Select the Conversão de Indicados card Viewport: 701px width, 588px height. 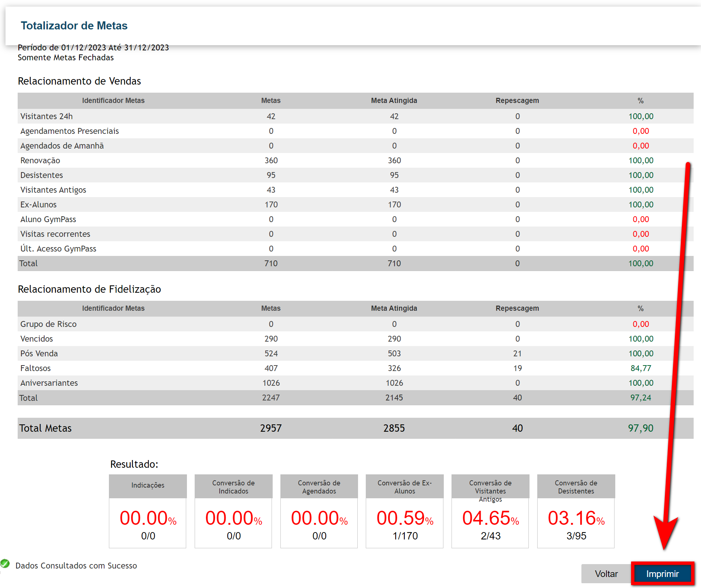point(233,511)
